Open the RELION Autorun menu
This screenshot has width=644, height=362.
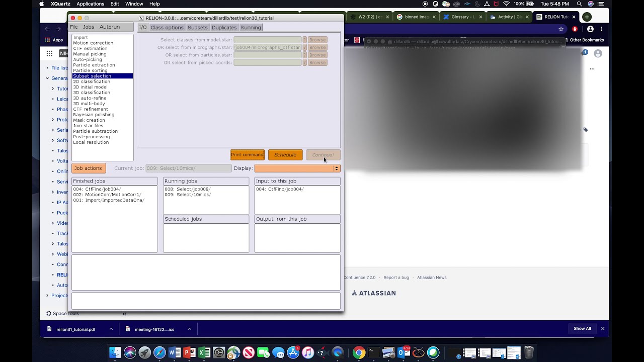pos(109,27)
